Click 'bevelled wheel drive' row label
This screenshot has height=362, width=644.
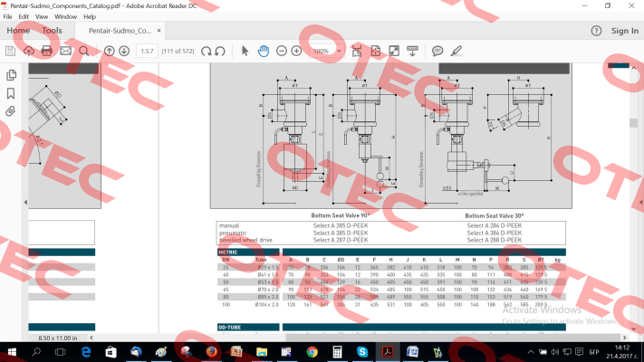pos(245,240)
